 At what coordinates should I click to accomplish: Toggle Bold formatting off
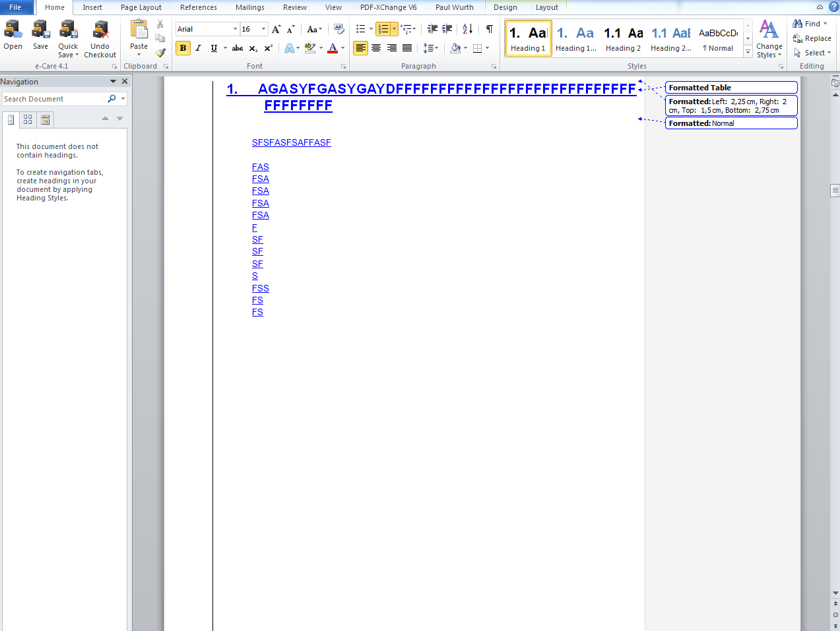(183, 48)
